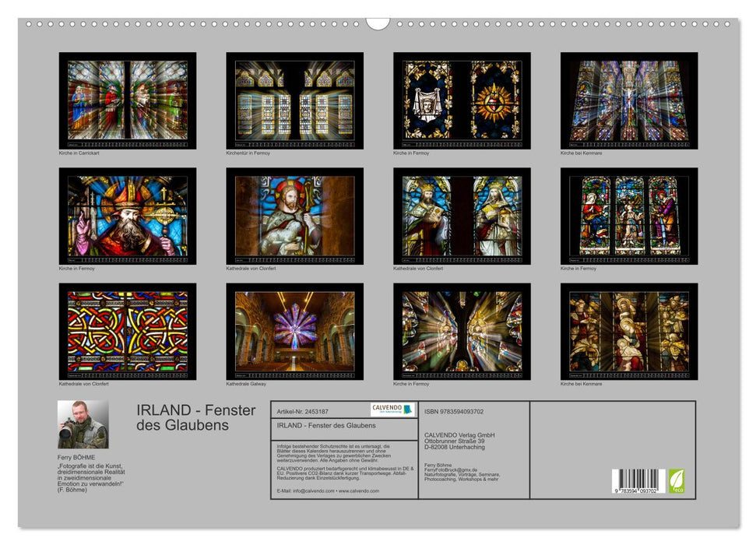Click the copyright notice paragraph "Infolge bestehender Schutzrechte"
The image size is (756, 545).
click(x=334, y=453)
